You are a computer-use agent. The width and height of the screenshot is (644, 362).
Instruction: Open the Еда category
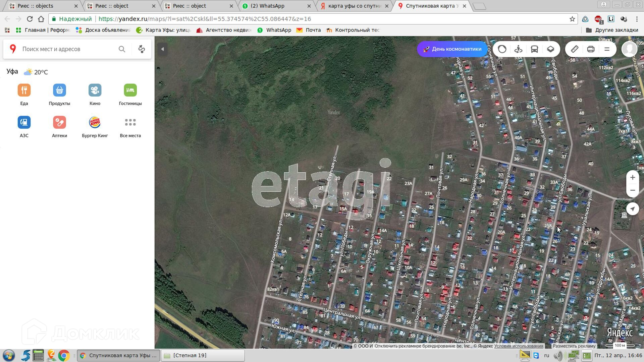[24, 94]
